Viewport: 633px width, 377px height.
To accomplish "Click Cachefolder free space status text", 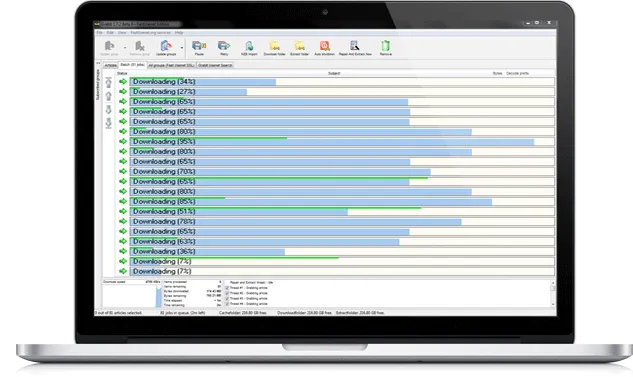I will pyautogui.click(x=243, y=313).
